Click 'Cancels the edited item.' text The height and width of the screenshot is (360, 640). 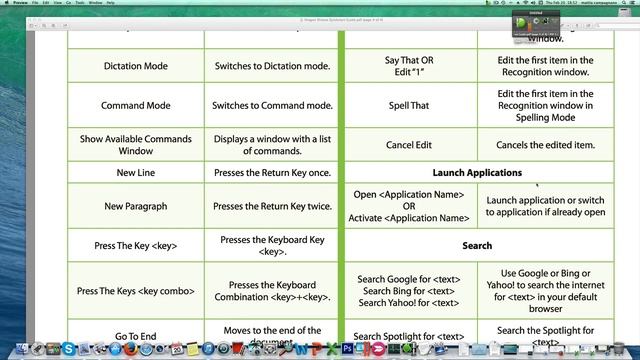[545, 145]
